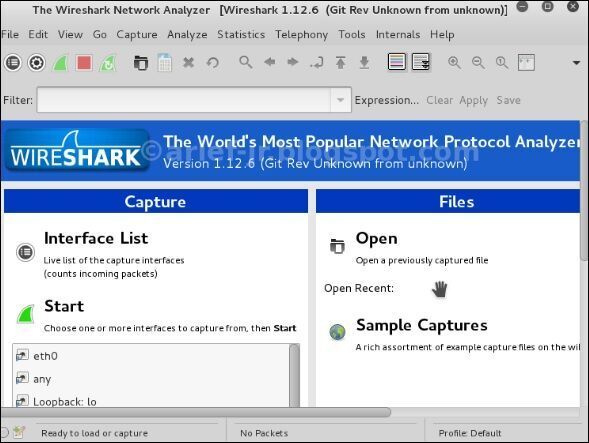The image size is (589, 443).
Task: Jump to the last packet icon
Action: coord(364,62)
